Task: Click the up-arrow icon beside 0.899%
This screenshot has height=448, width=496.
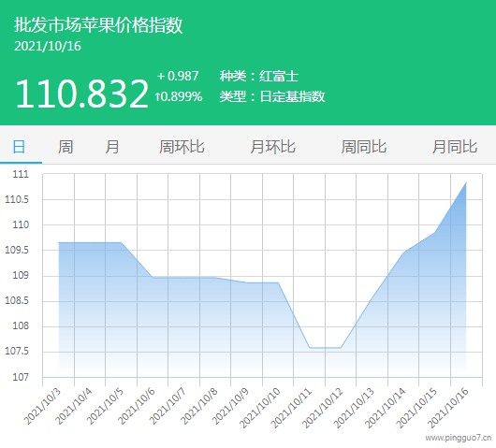Action: (157, 96)
